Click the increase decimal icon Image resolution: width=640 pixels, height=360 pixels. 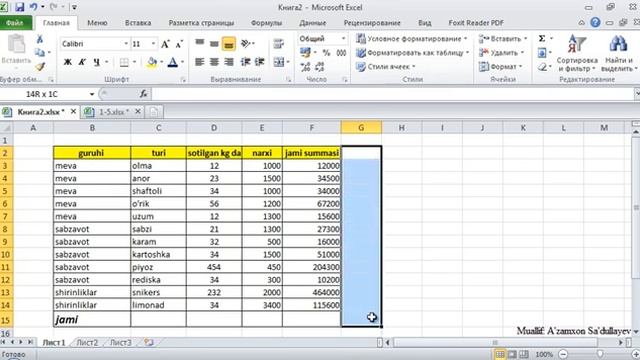pyautogui.click(x=305, y=67)
